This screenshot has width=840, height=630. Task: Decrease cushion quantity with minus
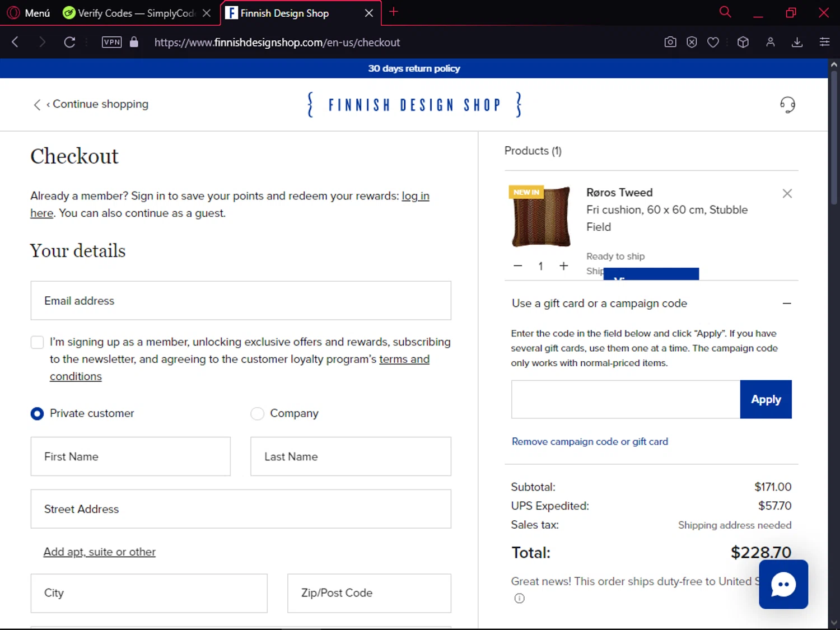(x=518, y=266)
